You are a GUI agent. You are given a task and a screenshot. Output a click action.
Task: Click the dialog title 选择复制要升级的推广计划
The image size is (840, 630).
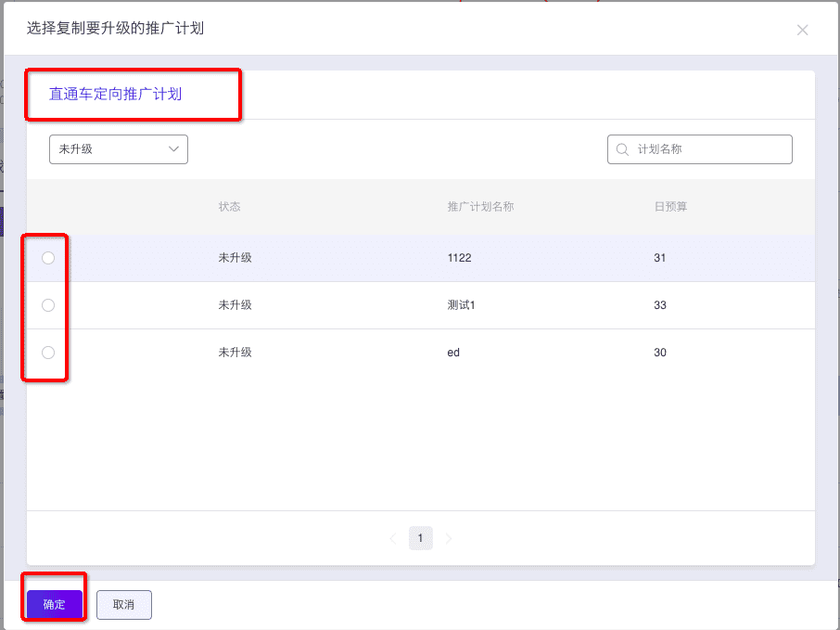click(x=115, y=29)
